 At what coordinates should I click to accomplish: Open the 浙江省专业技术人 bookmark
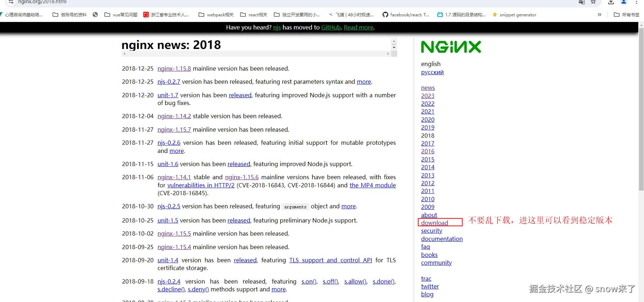pyautogui.click(x=166, y=15)
